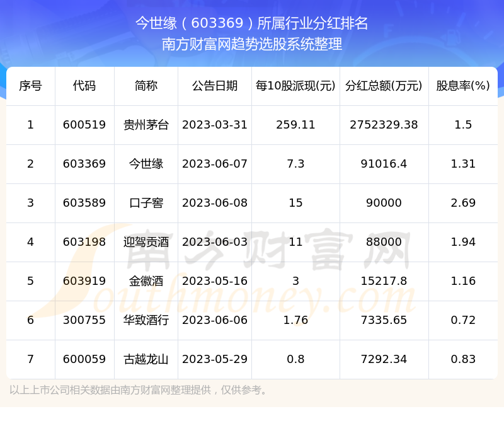504x421 pixels.
Task: Click total amount 90000
Action: 384,203
